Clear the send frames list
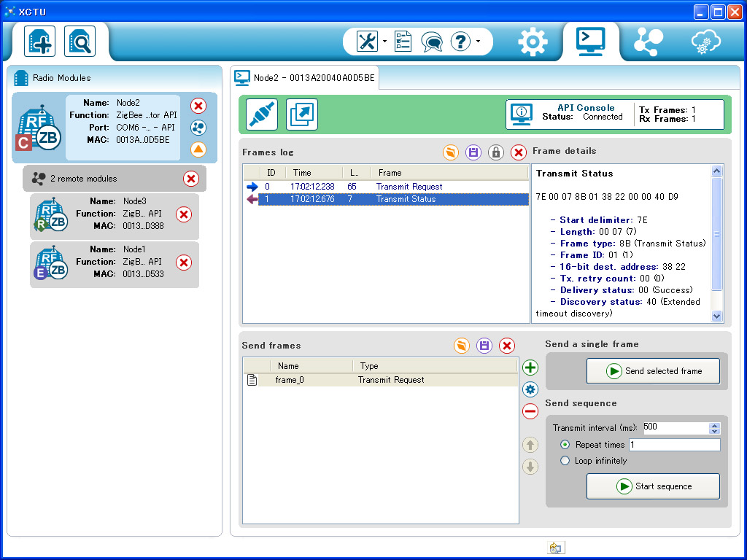Image resolution: width=747 pixels, height=560 pixels. 507,346
